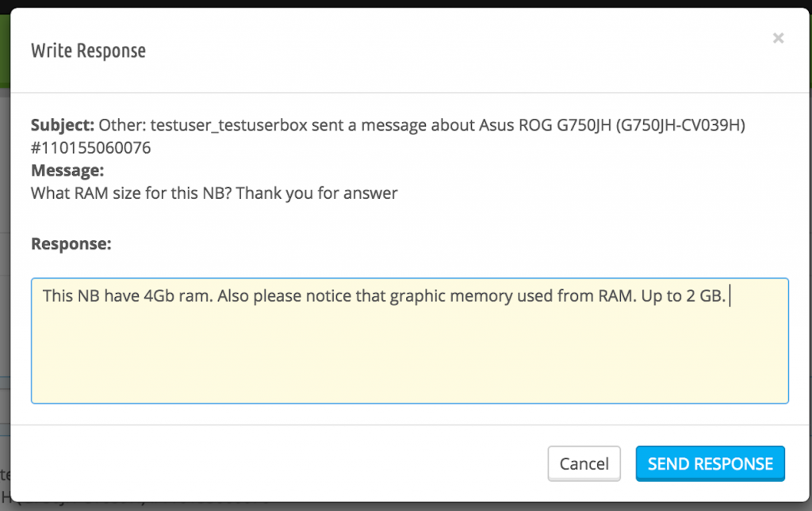This screenshot has width=812, height=511.
Task: Click the Cancel button
Action: click(x=584, y=463)
